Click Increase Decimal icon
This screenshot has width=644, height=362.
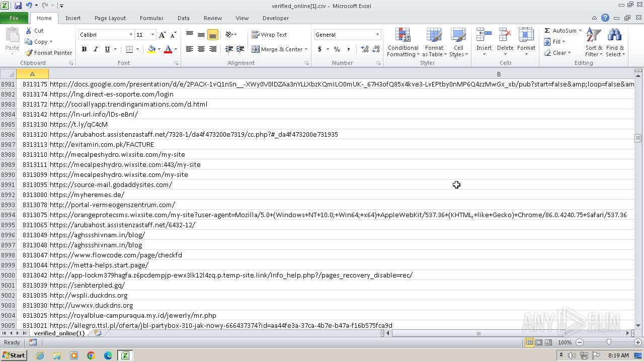[x=365, y=49]
